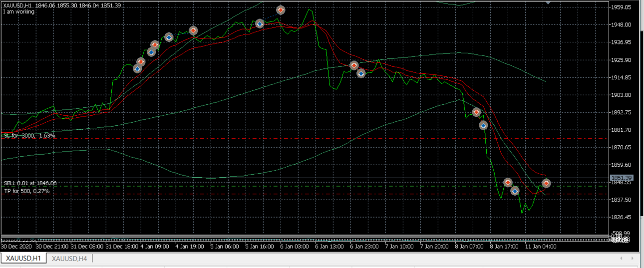
Task: Click the current price tag 1851.39
Action: pos(622,178)
